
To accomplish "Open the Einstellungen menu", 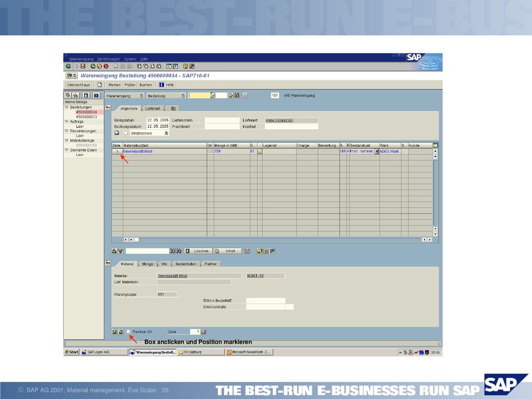I will (x=109, y=59).
